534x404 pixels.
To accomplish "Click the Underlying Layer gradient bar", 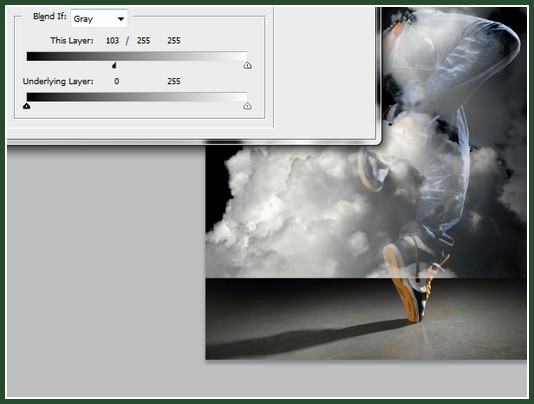I will (137, 97).
